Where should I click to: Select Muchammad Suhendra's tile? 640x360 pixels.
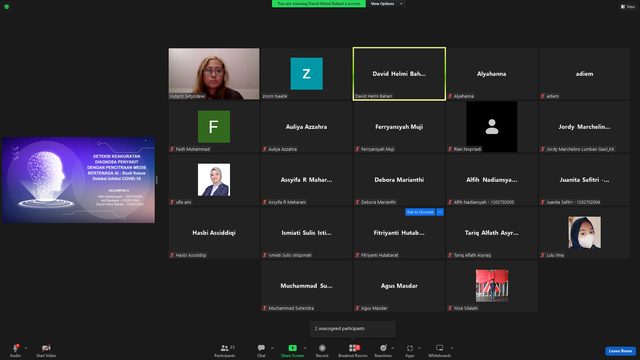[x=307, y=286]
